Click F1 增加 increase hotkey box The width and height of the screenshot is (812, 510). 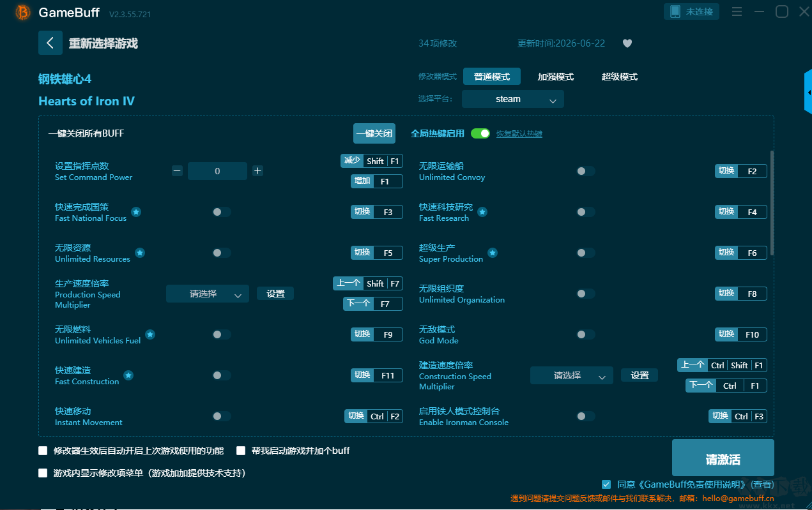pos(377,181)
